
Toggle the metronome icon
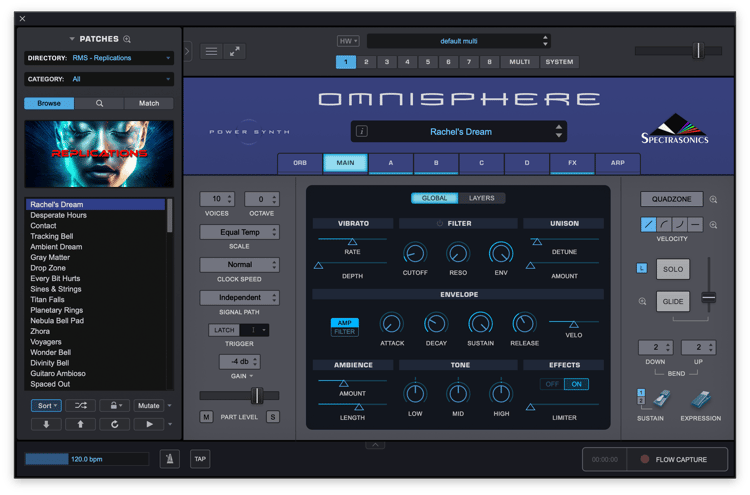tap(169, 459)
